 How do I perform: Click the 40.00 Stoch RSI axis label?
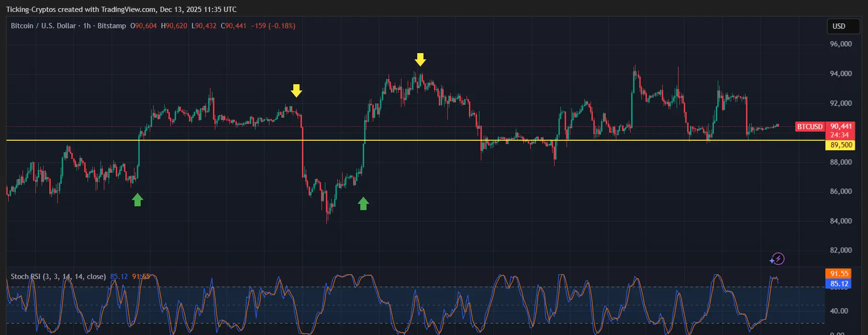pyautogui.click(x=839, y=311)
